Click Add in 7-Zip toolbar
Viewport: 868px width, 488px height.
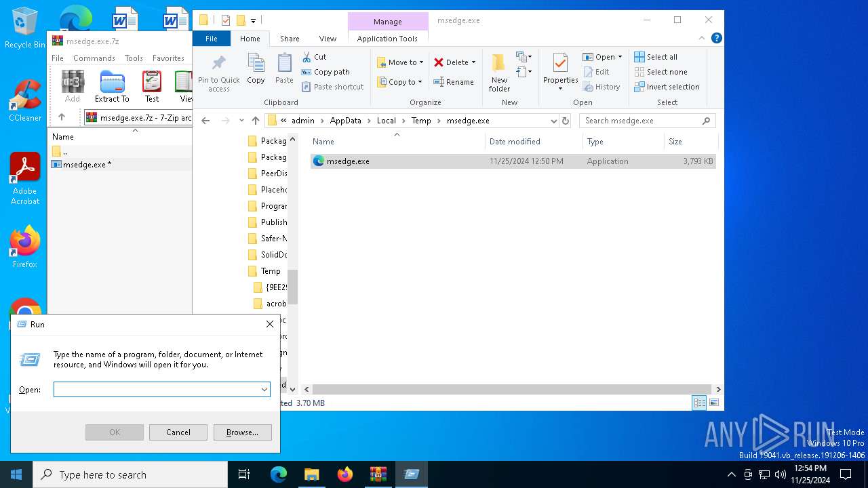73,86
